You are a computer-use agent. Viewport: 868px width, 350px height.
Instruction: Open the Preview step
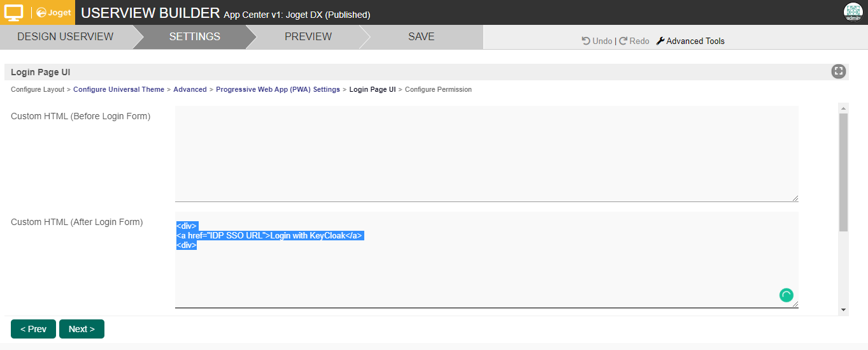308,37
